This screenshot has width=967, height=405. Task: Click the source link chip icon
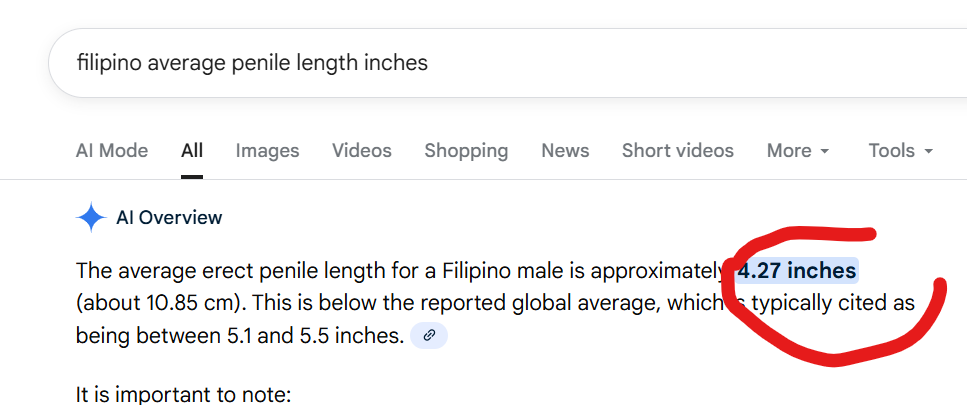(x=429, y=336)
